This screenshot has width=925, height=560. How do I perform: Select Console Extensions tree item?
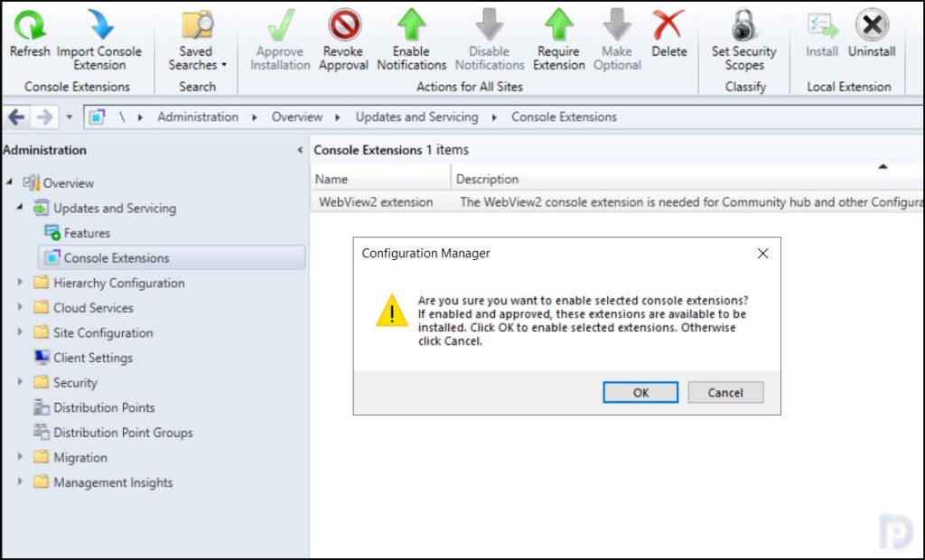(x=172, y=258)
